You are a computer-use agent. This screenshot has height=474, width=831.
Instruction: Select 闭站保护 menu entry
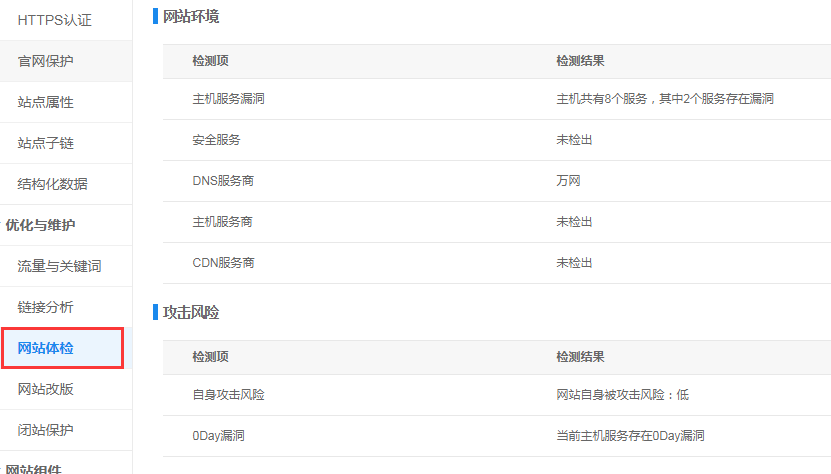pyautogui.click(x=46, y=430)
